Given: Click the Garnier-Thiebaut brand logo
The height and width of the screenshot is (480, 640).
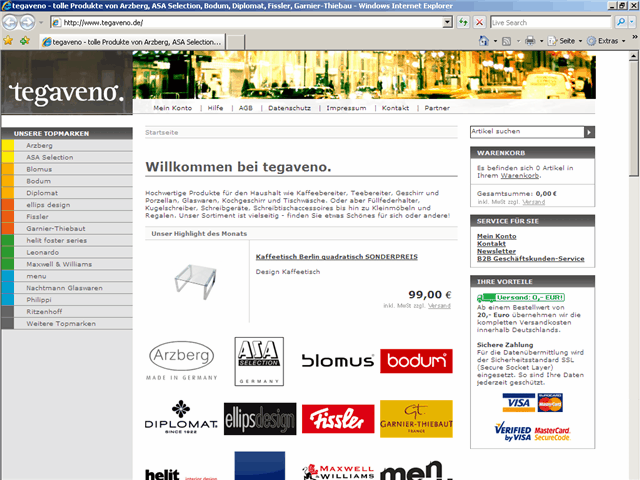Looking at the screenshot, I should pyautogui.click(x=416, y=419).
